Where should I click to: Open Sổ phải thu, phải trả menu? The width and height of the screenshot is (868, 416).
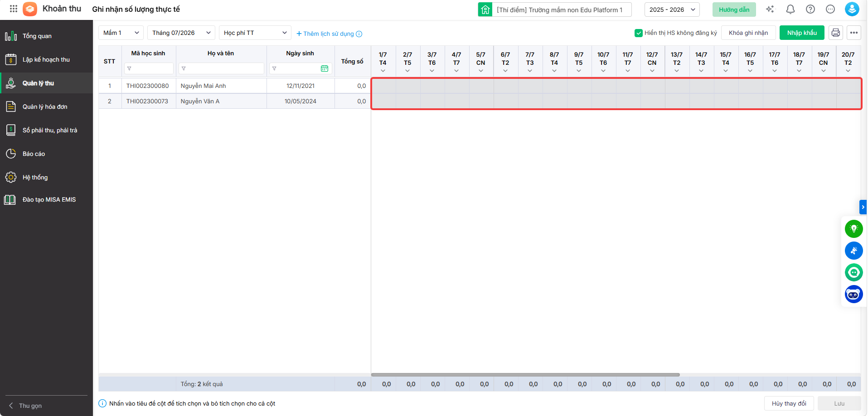46,130
